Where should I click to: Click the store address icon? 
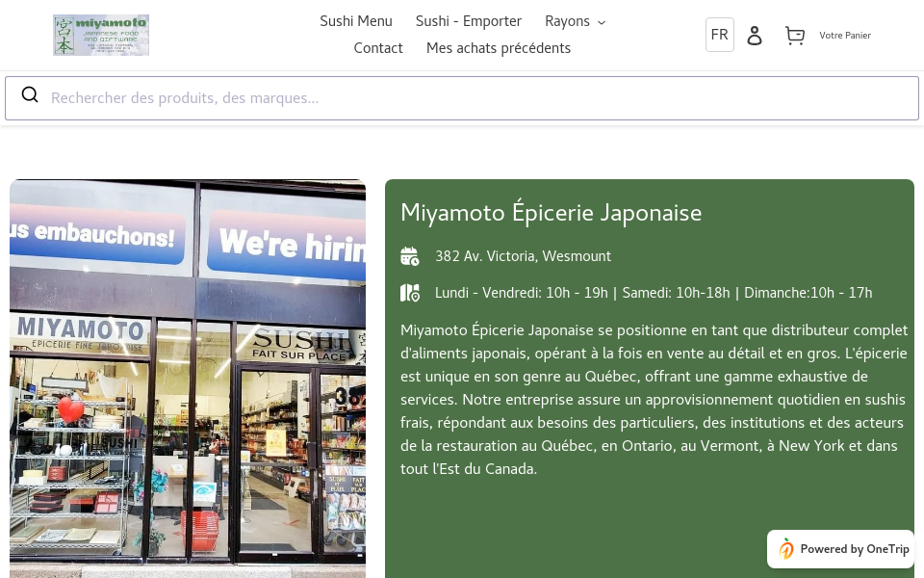pos(410,255)
